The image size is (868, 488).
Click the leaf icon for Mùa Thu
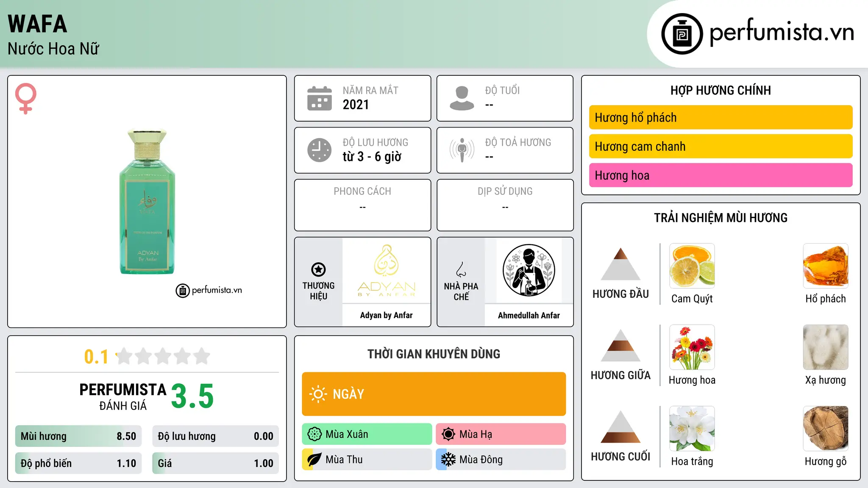(x=314, y=460)
